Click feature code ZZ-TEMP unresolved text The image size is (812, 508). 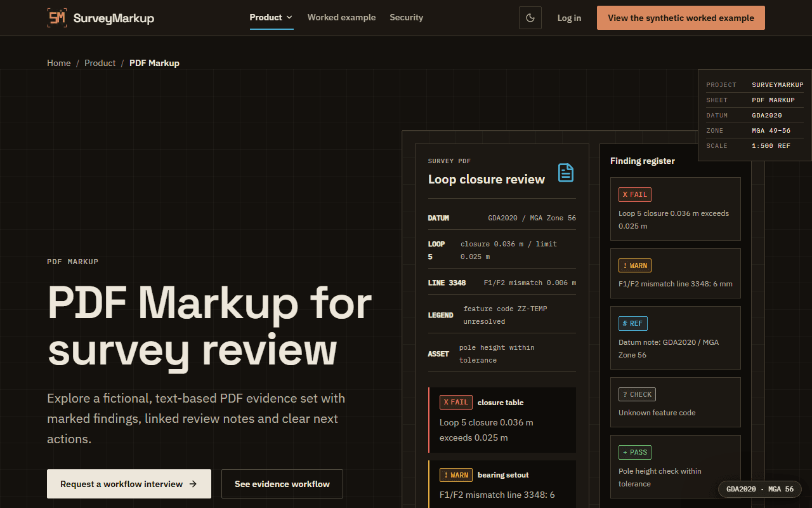[x=505, y=315]
